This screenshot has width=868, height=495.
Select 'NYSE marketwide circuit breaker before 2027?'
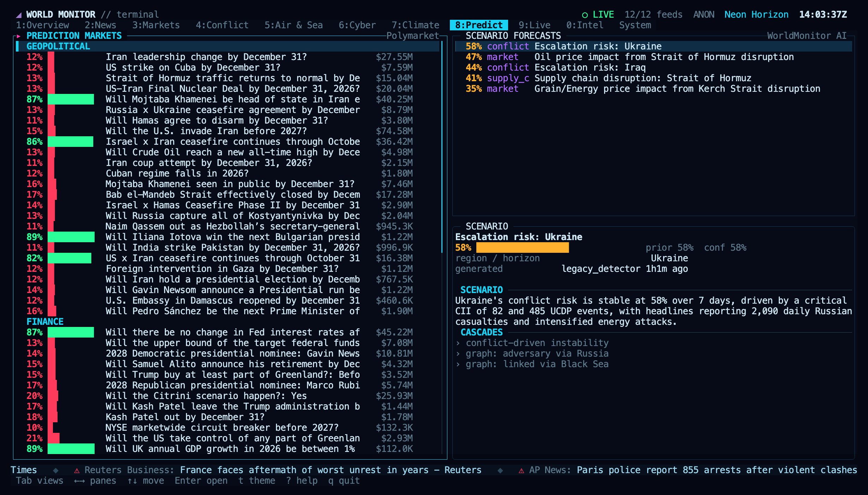(x=228, y=428)
